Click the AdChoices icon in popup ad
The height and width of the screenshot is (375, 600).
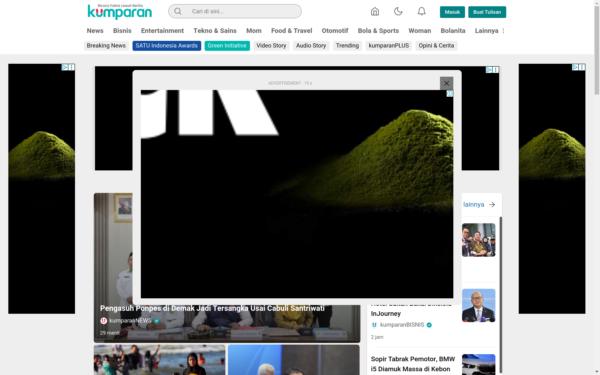[x=450, y=93]
